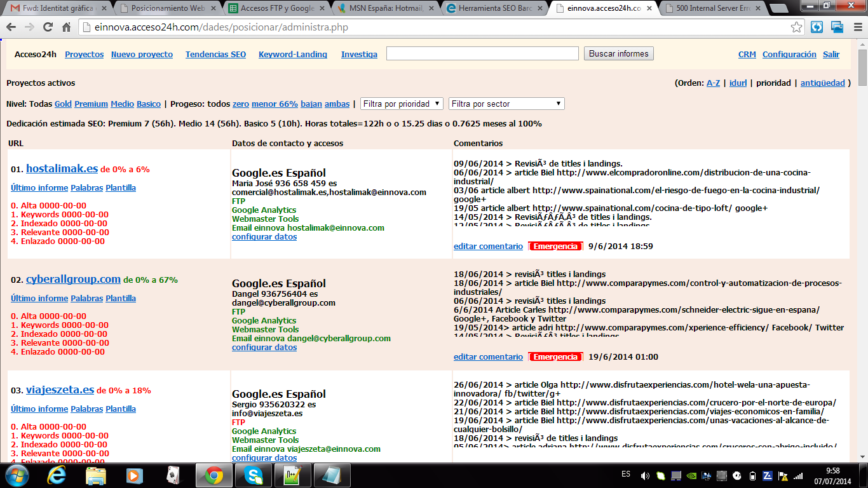This screenshot has height=488, width=868.
Task: Filter level by Premium
Action: 91,104
